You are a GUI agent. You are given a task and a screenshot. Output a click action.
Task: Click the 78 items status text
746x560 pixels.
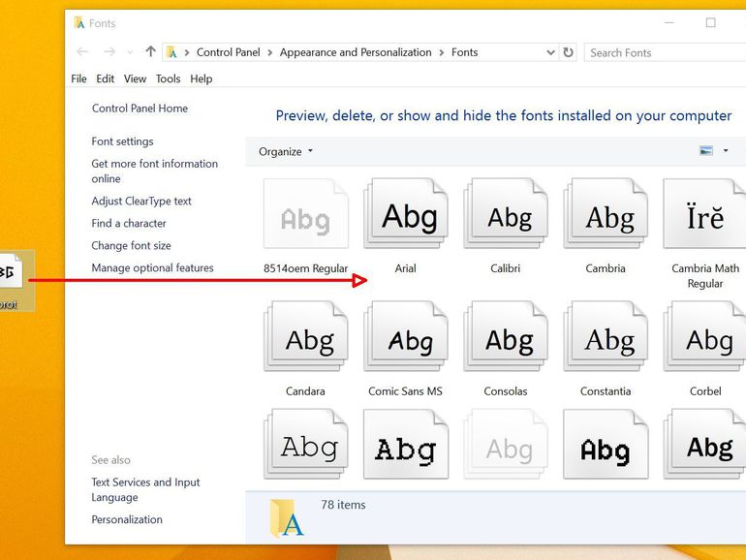pyautogui.click(x=343, y=505)
